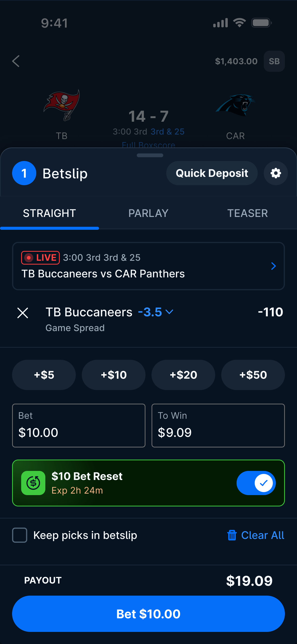Toggle the $10 Bet Reset switch
Screen dimensions: 297x644
click(256, 483)
